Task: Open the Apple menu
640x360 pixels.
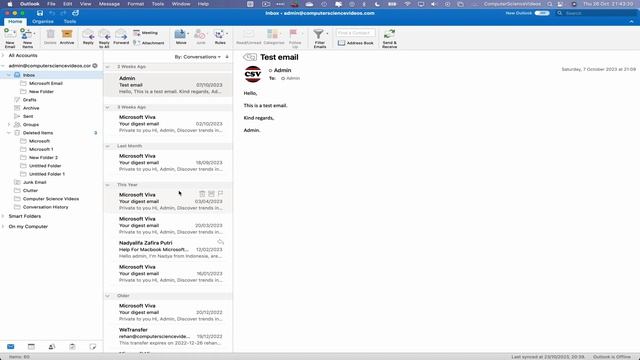Action: [x=10, y=4]
